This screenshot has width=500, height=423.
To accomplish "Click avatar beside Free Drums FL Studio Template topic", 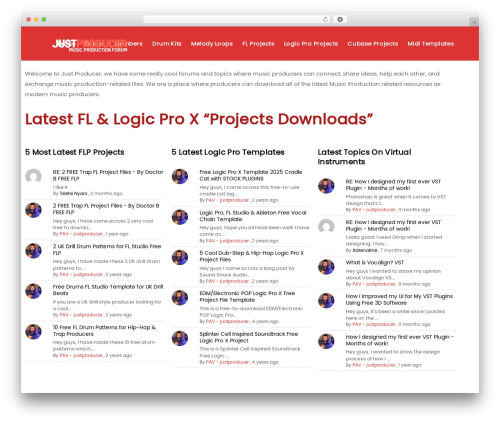I will pos(33,291).
